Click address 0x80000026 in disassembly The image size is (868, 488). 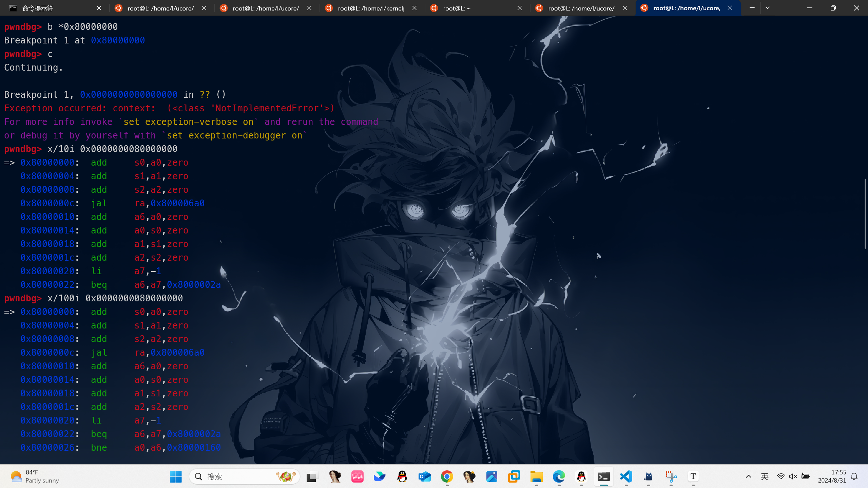(x=47, y=448)
